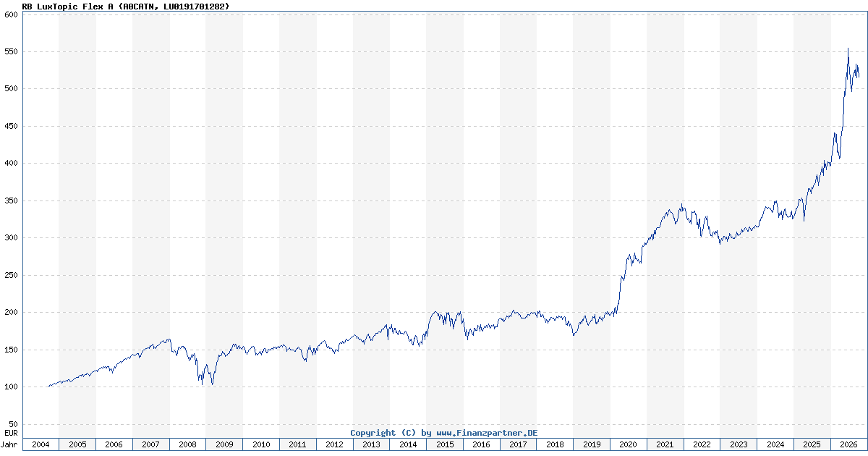Pick the 400 value on the price axis
Image resolution: width=868 pixels, height=456 pixels.
[11, 164]
